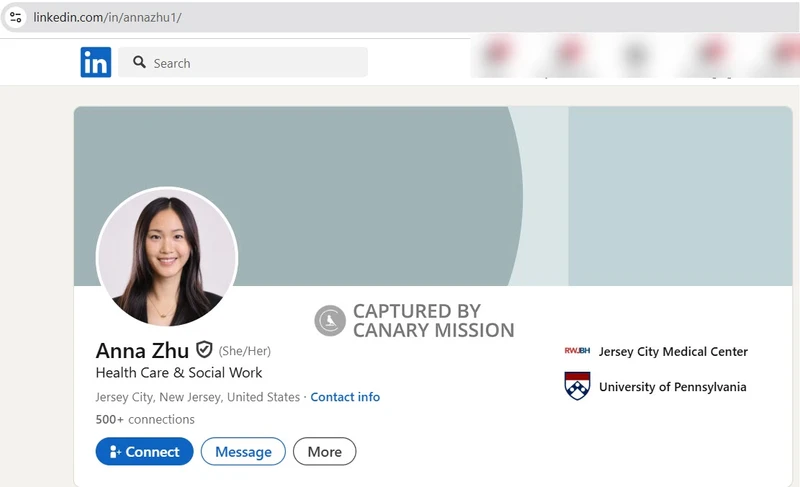
Task: Click the site information icon in address bar
Action: (x=16, y=17)
